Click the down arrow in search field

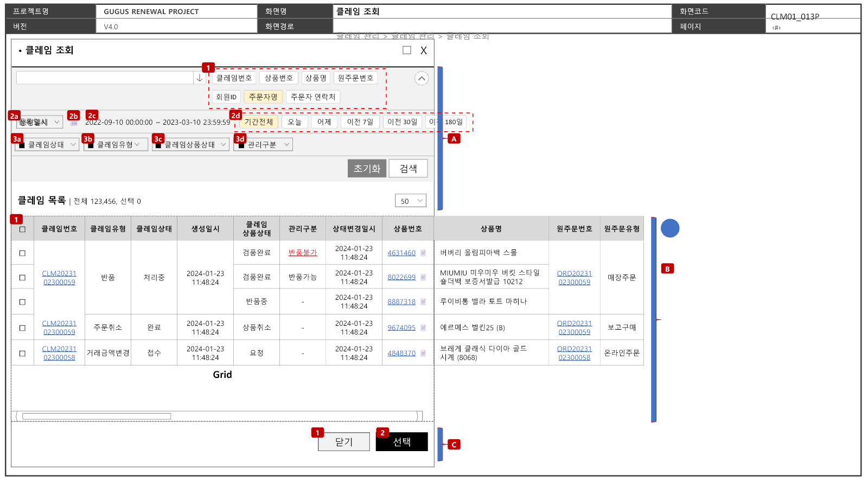200,78
